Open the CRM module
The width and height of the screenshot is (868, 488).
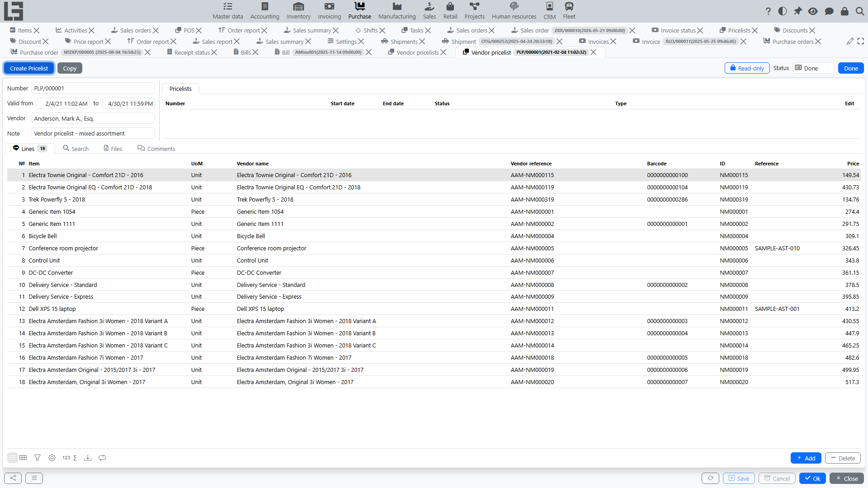click(550, 11)
